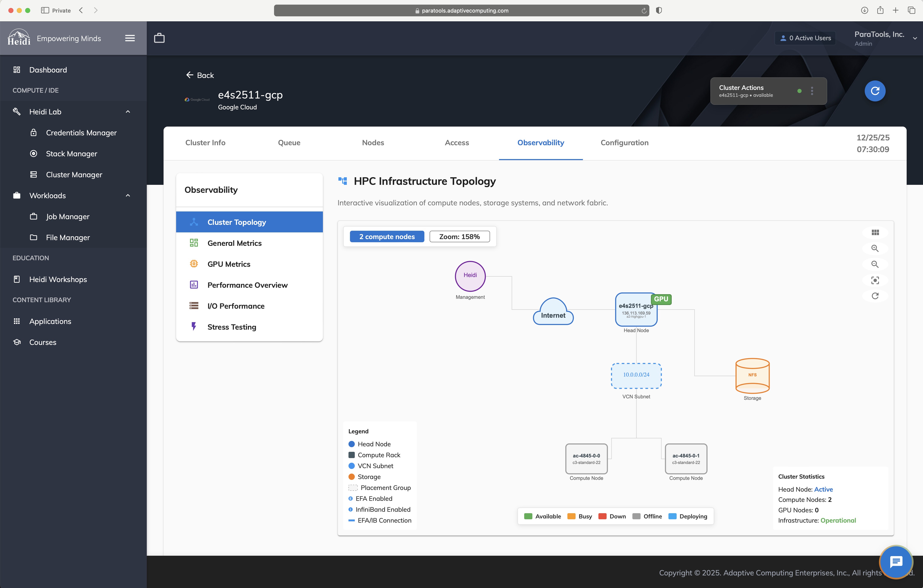923x588 pixels.
Task: Collapse the Heidi Lab section
Action: 128,112
